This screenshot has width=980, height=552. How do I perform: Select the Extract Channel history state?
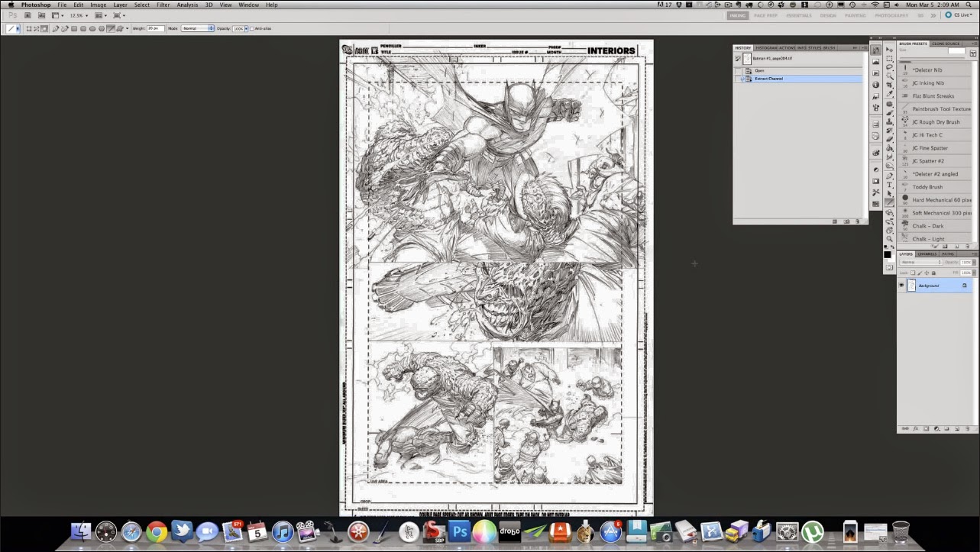coord(799,79)
